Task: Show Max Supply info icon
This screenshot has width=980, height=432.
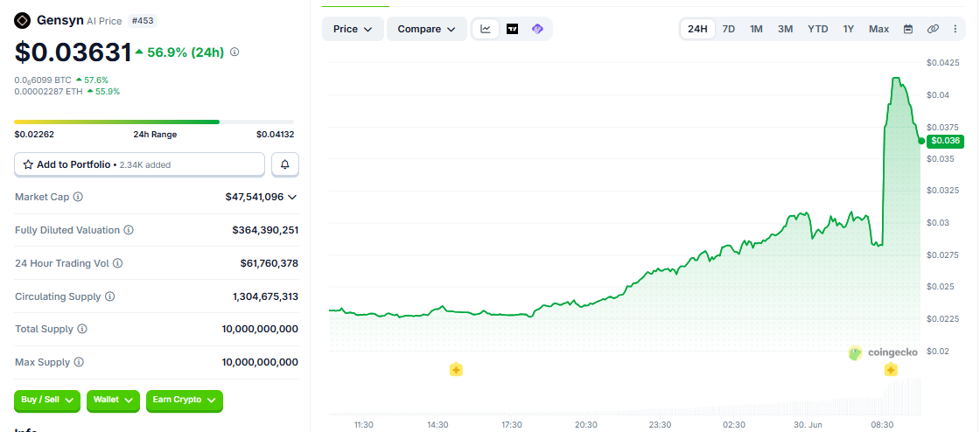Action: click(x=79, y=362)
